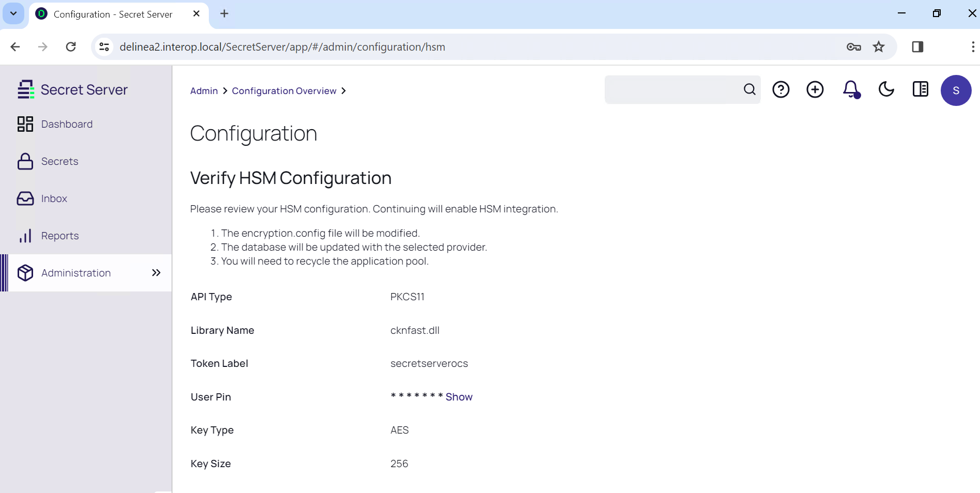Click the Secret Server logo icon
This screenshot has height=493, width=980.
(x=26, y=89)
